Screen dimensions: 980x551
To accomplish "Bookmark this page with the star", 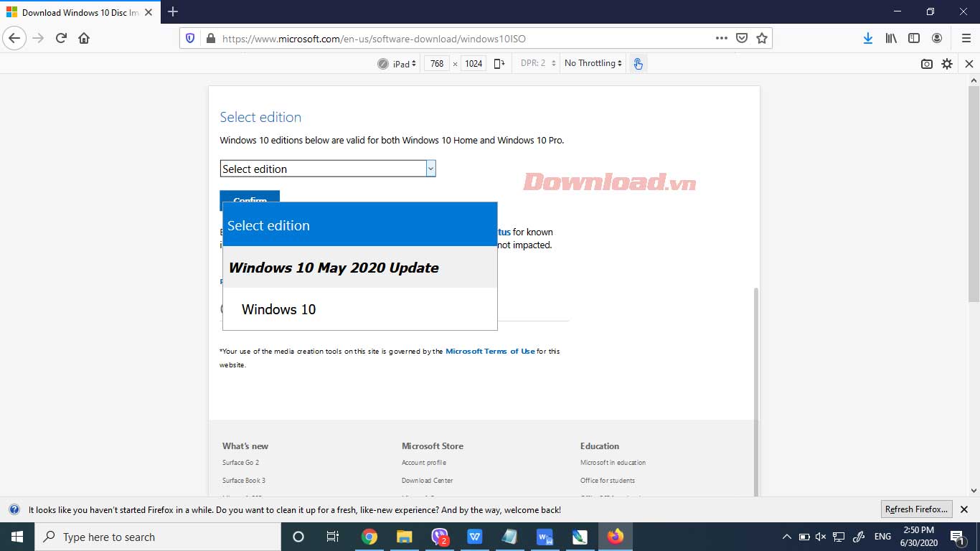I will [x=762, y=38].
